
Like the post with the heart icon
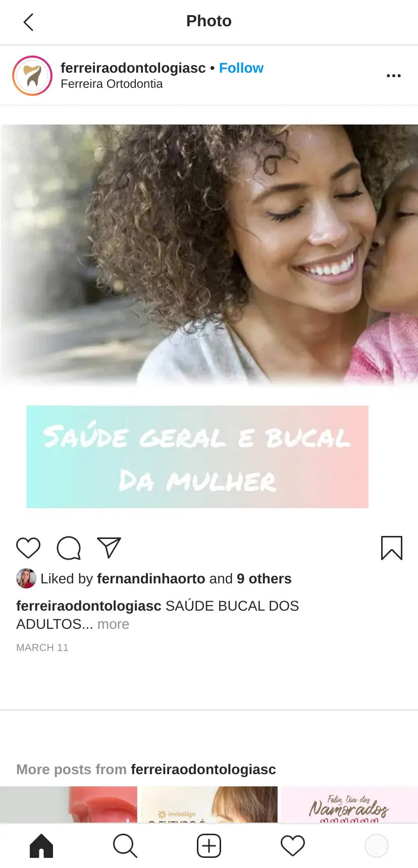pyautogui.click(x=28, y=548)
